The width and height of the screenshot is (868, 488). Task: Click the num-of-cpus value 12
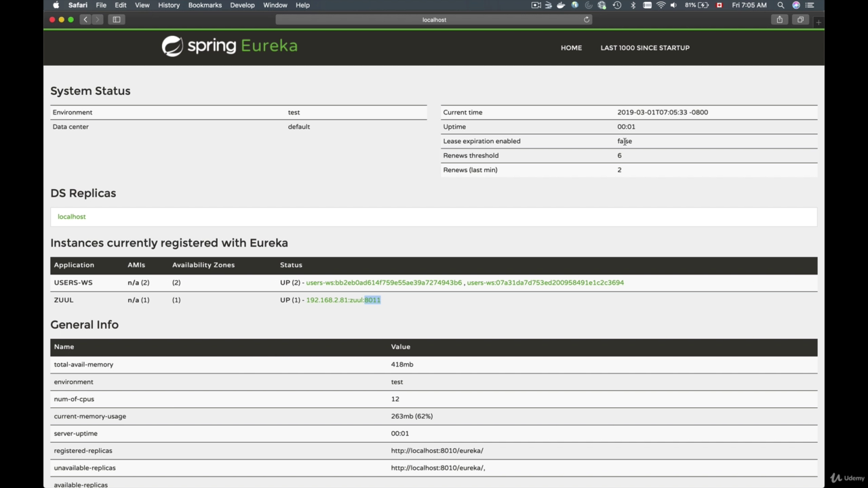(x=395, y=399)
